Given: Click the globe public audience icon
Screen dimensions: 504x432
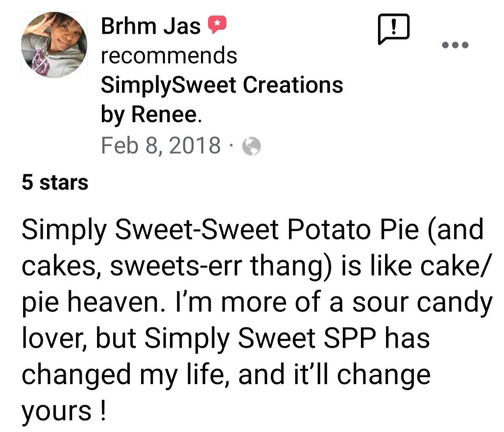Looking at the screenshot, I should (x=251, y=146).
